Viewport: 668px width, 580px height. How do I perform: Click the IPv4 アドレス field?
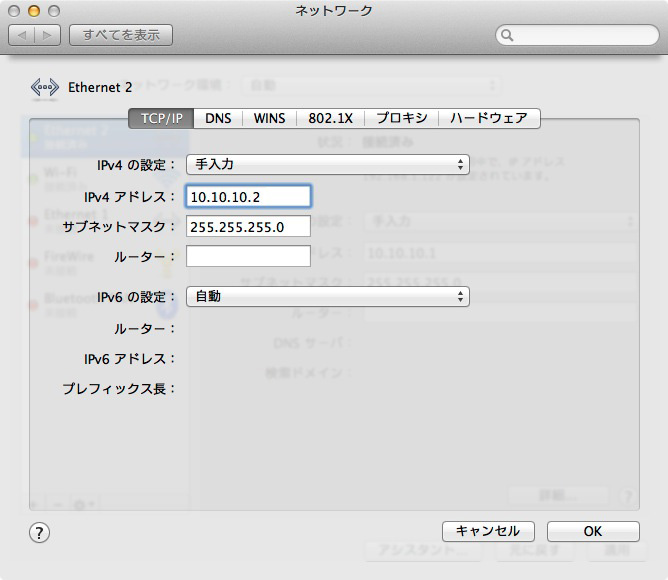point(249,196)
